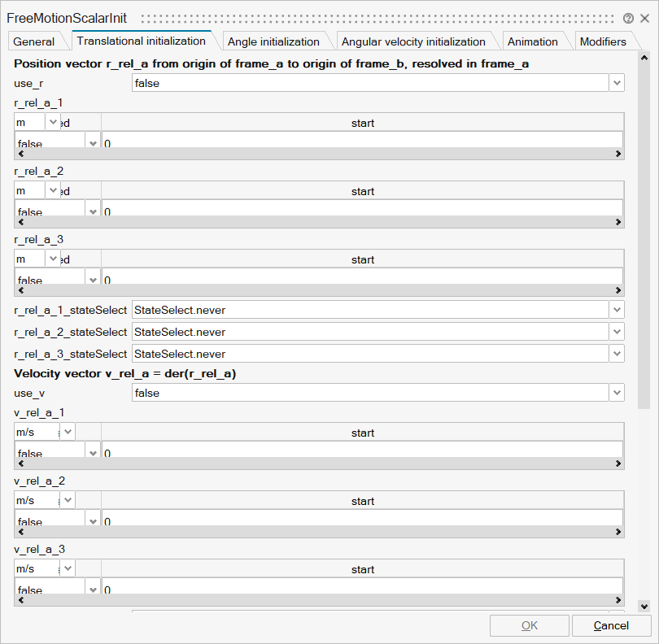Viewport: 659px width, 644px height.
Task: Open the meter unit dropdown for r_rel_a_1
Action: [55, 121]
